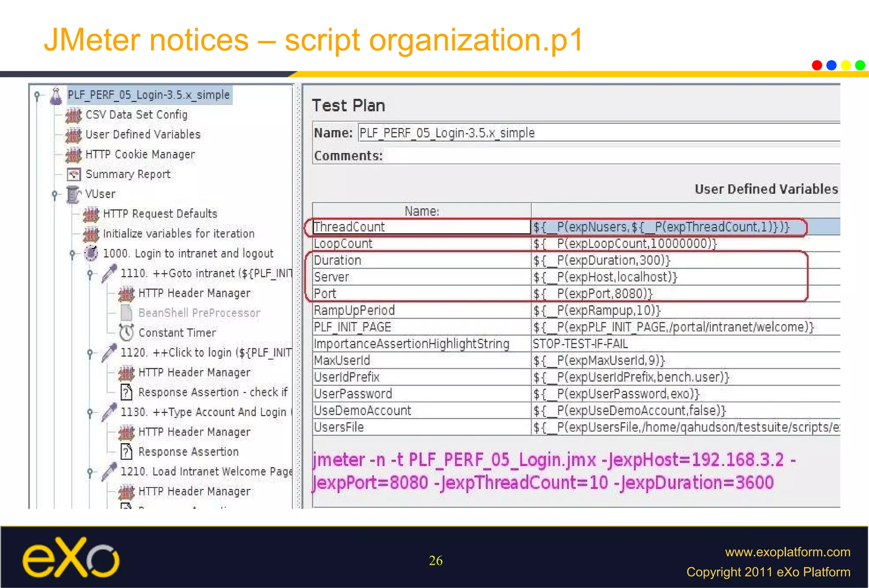Collapse the 1130. Type Account And Login node
Screen dimensions: 869x588
point(90,412)
